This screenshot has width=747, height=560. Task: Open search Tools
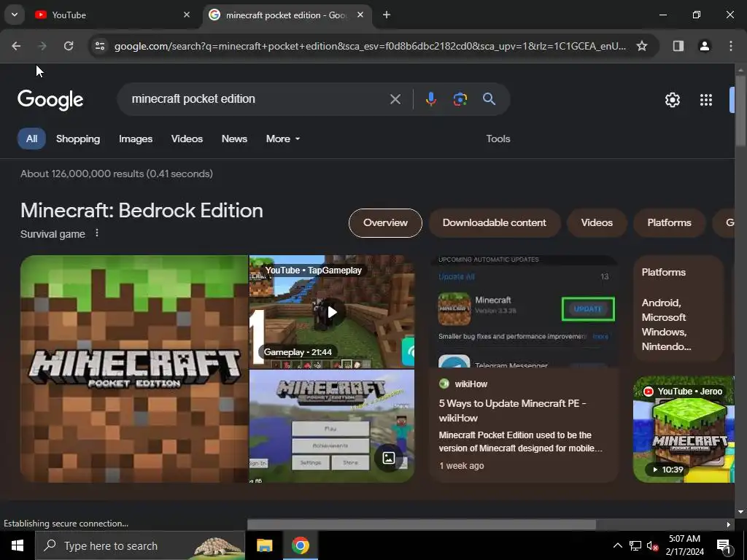pos(498,139)
